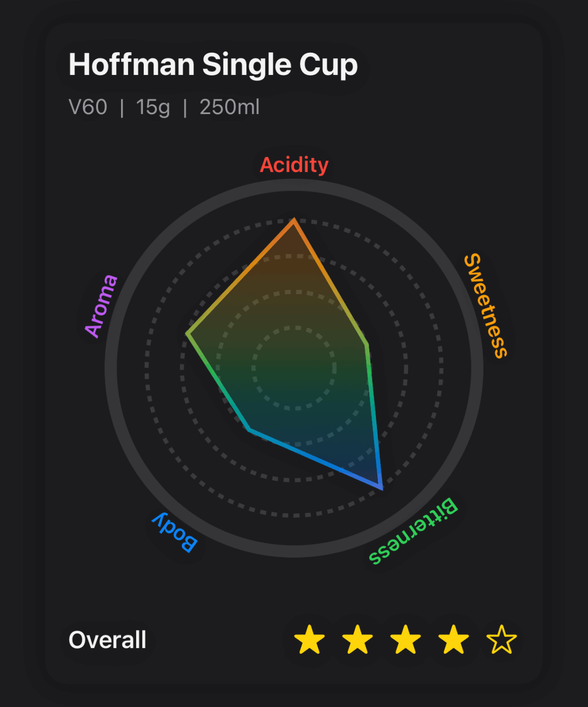Click the 250ml water amount text

229,107
